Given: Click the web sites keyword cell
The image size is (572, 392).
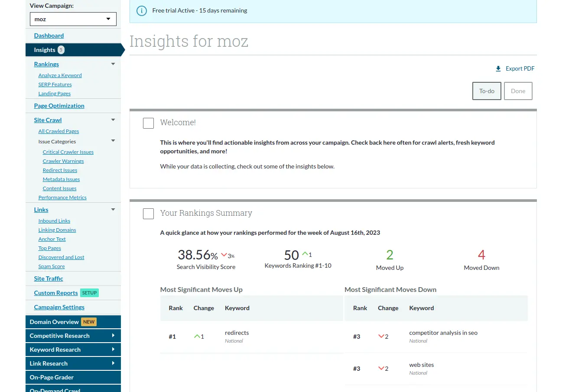Looking at the screenshot, I should pos(421,365).
